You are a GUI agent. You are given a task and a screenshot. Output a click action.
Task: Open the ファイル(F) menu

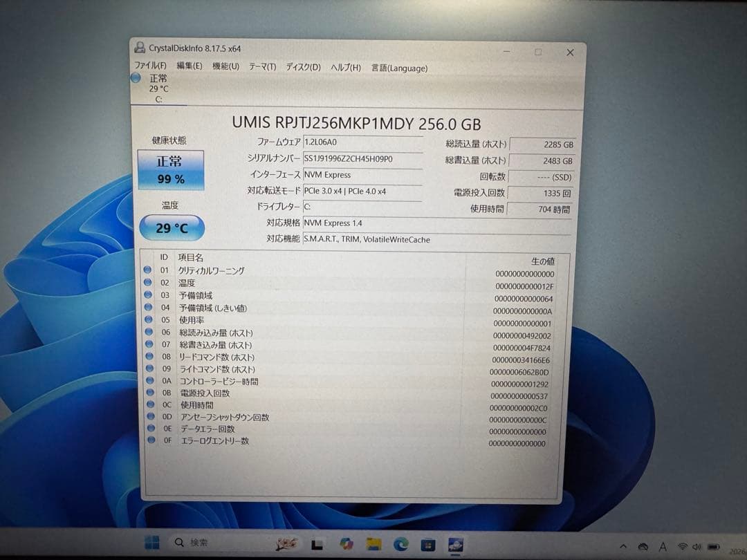(x=150, y=65)
